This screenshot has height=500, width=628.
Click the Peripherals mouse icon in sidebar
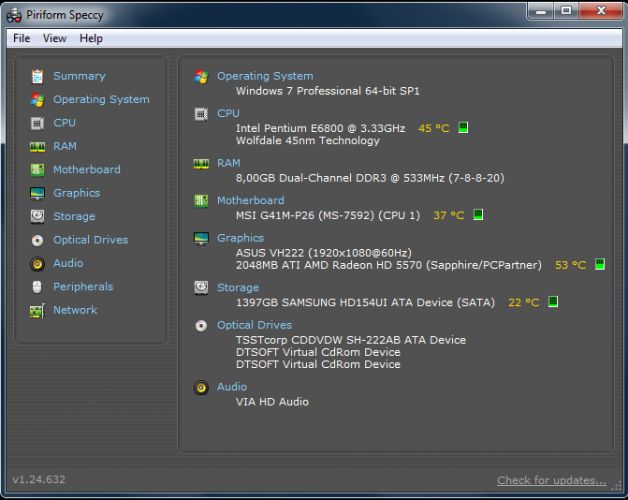(37, 287)
